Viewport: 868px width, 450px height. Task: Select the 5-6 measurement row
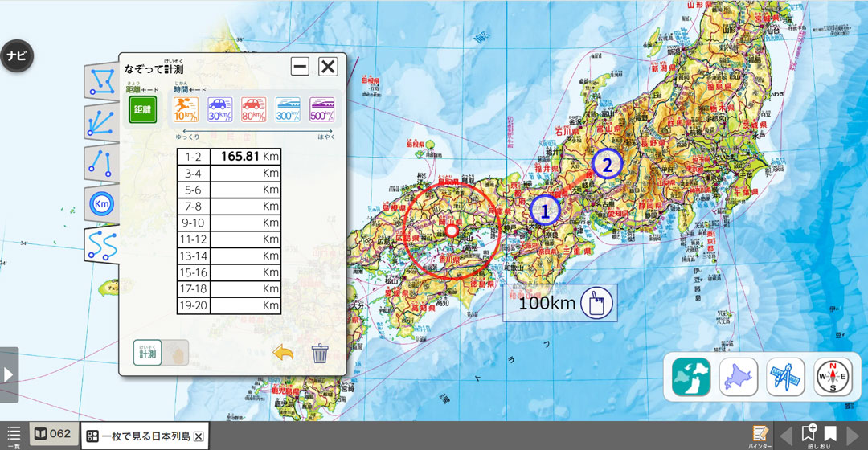(228, 190)
